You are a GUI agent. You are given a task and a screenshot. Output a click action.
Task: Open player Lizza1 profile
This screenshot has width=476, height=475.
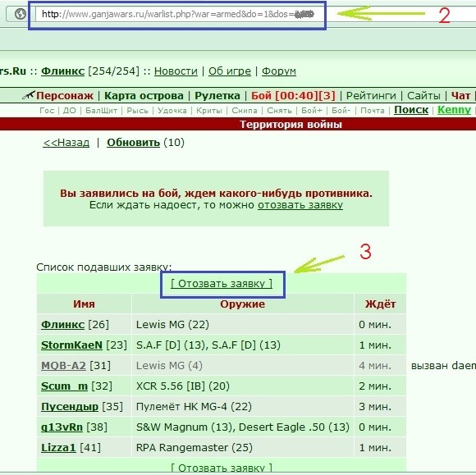point(58,448)
